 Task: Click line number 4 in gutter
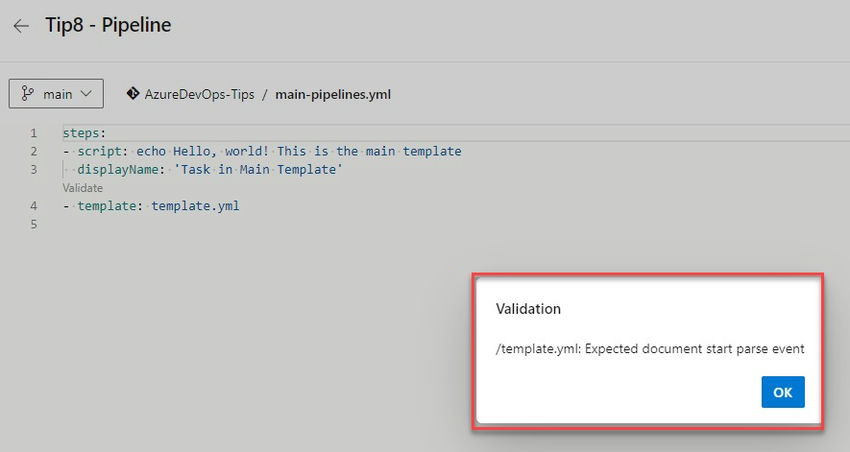34,206
